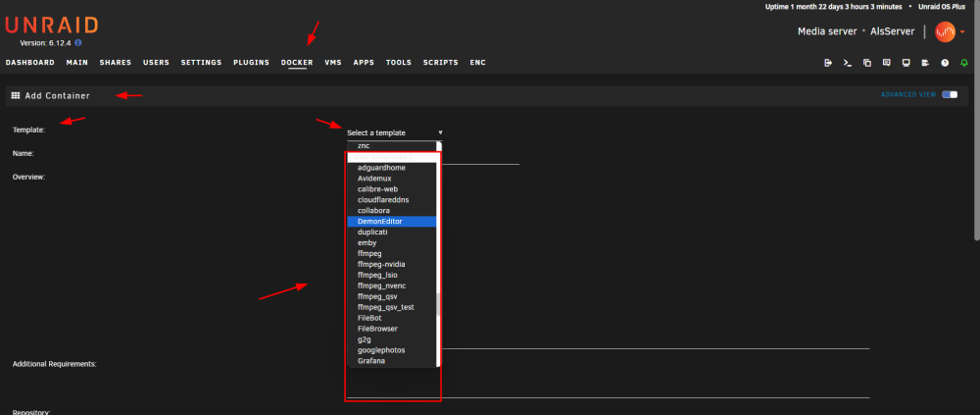Click the Add Container grid icon
Screen dimensions: 980x415
pos(16,96)
